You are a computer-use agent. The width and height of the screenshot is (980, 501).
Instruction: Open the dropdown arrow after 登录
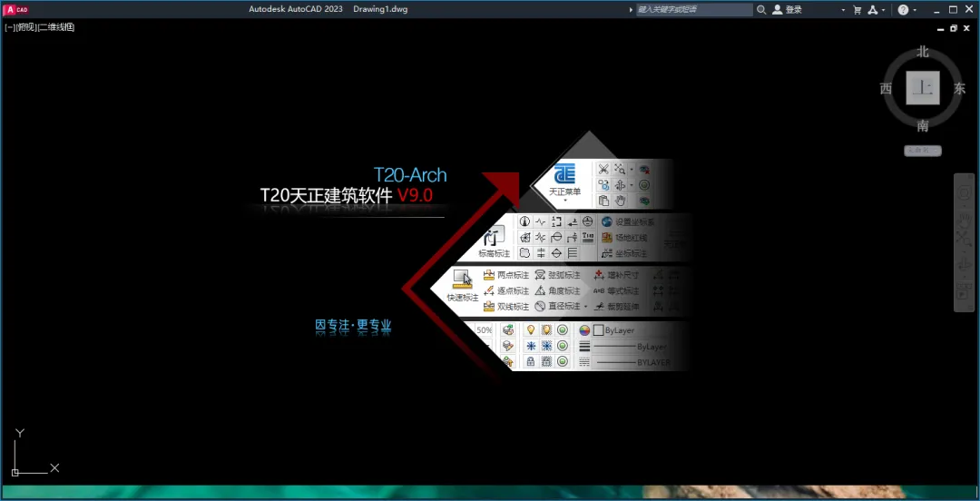coord(843,11)
